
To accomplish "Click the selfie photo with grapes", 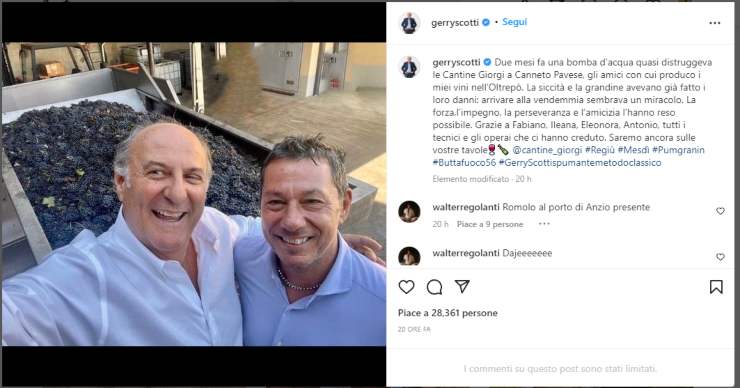I will 194,194.
